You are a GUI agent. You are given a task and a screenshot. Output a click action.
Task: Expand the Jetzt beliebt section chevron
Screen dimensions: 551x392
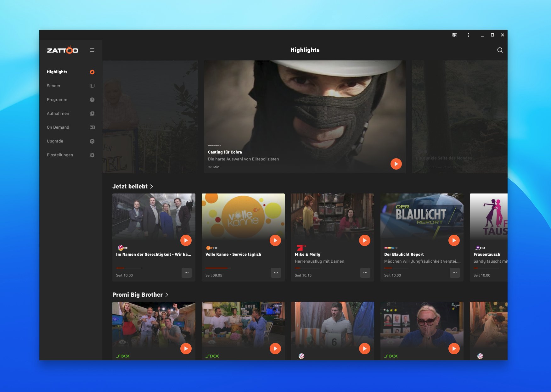click(x=152, y=187)
